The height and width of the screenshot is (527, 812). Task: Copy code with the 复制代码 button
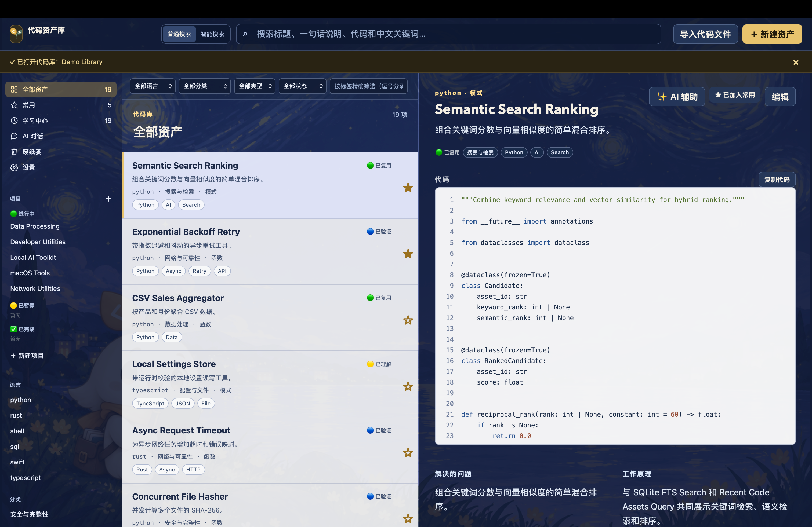click(777, 180)
